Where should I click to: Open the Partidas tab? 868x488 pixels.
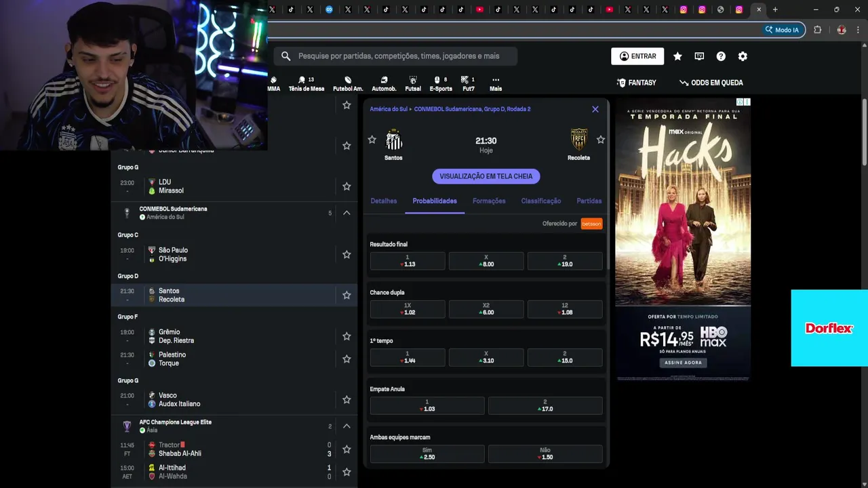[589, 201]
